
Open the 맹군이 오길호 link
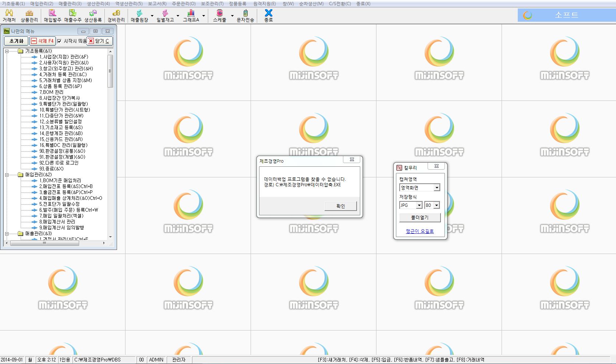(420, 231)
